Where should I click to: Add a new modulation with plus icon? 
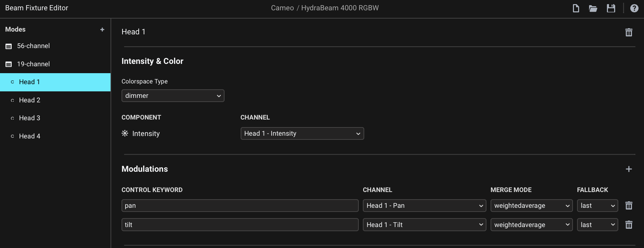tap(629, 169)
